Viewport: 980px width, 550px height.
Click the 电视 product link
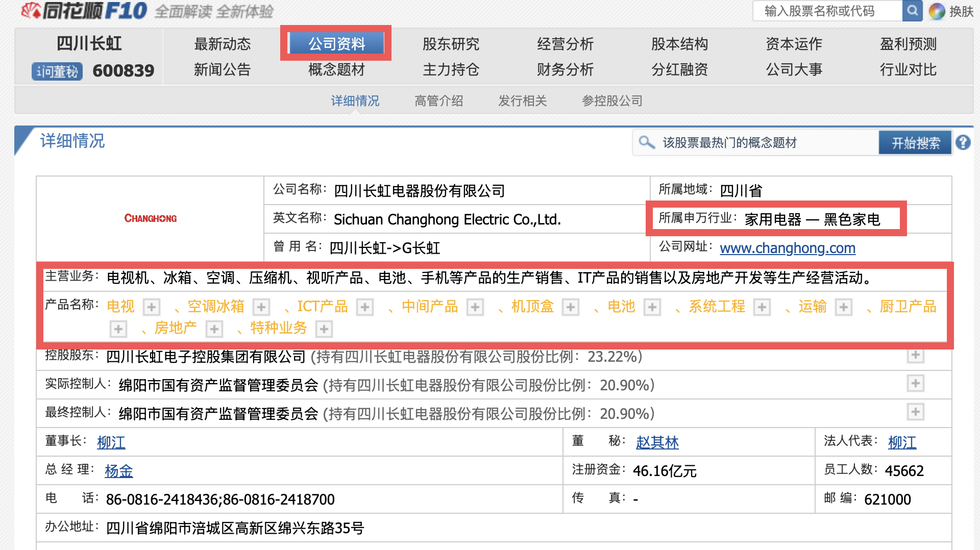point(121,307)
